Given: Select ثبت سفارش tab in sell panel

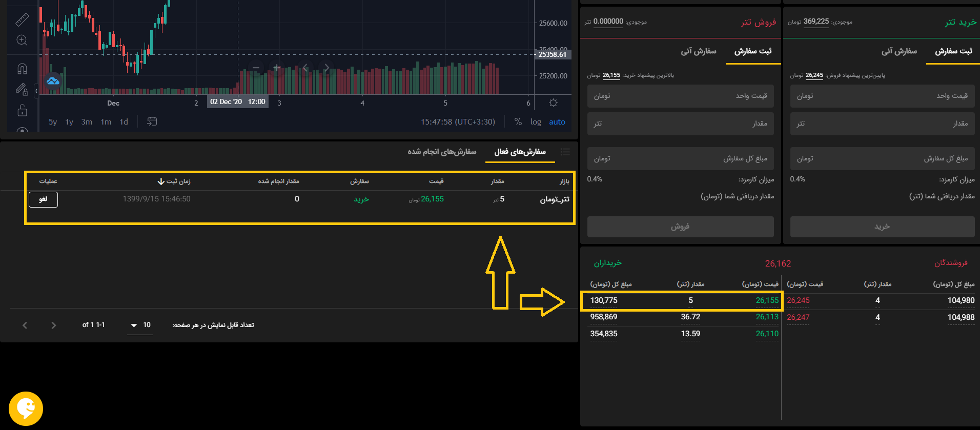Looking at the screenshot, I should 752,51.
